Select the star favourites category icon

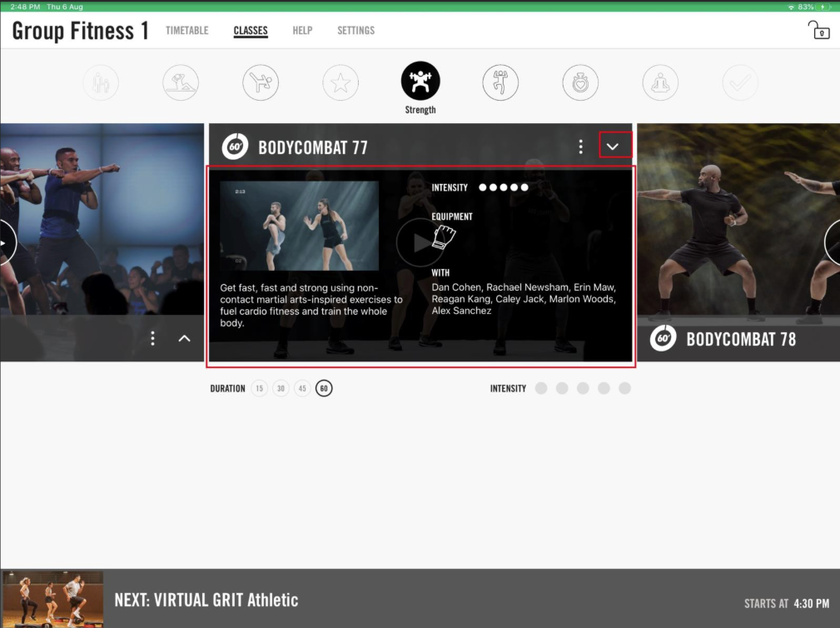coord(340,83)
